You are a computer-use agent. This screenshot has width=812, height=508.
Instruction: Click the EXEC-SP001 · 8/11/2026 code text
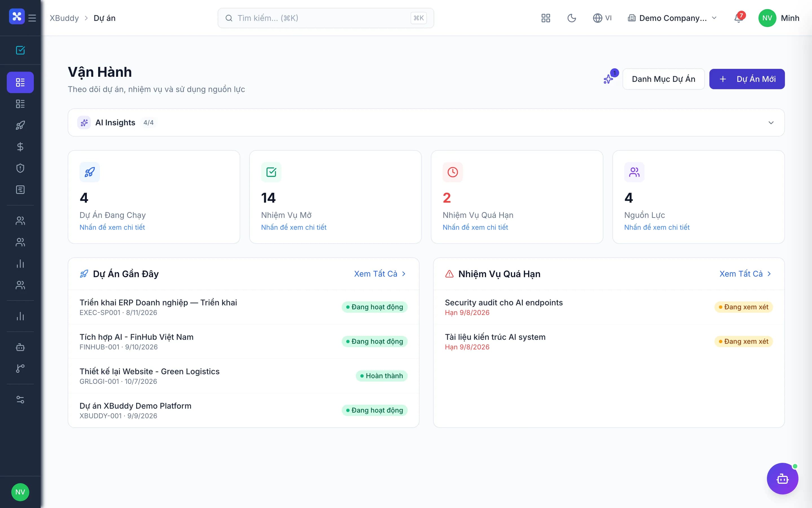pos(118,312)
